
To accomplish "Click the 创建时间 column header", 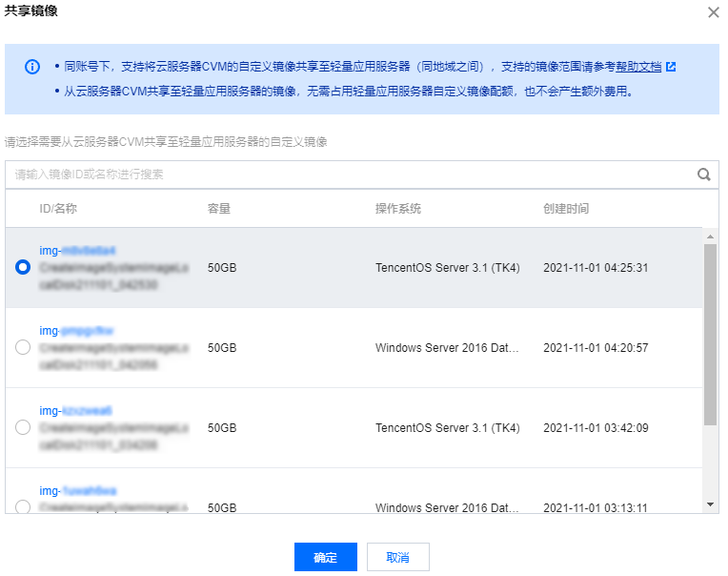I will (566, 209).
